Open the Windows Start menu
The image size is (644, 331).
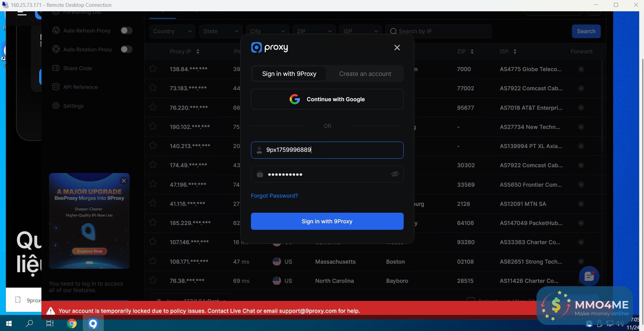(x=9, y=323)
